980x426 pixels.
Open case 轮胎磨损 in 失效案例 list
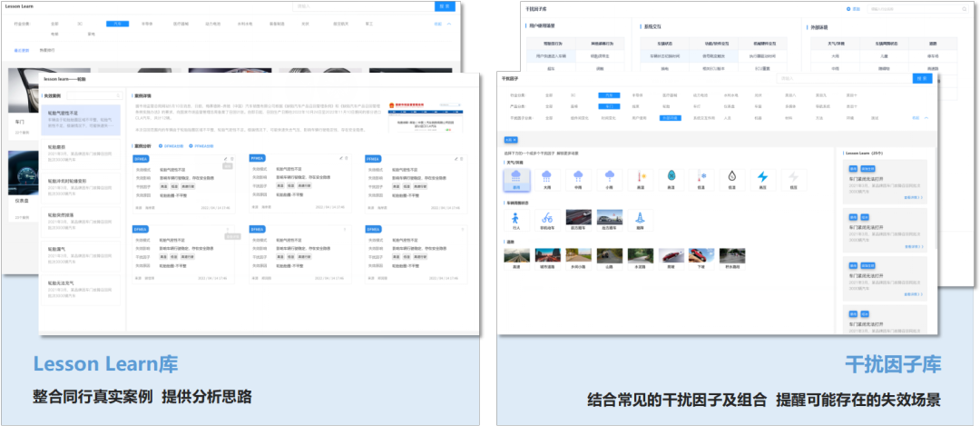coord(81,154)
